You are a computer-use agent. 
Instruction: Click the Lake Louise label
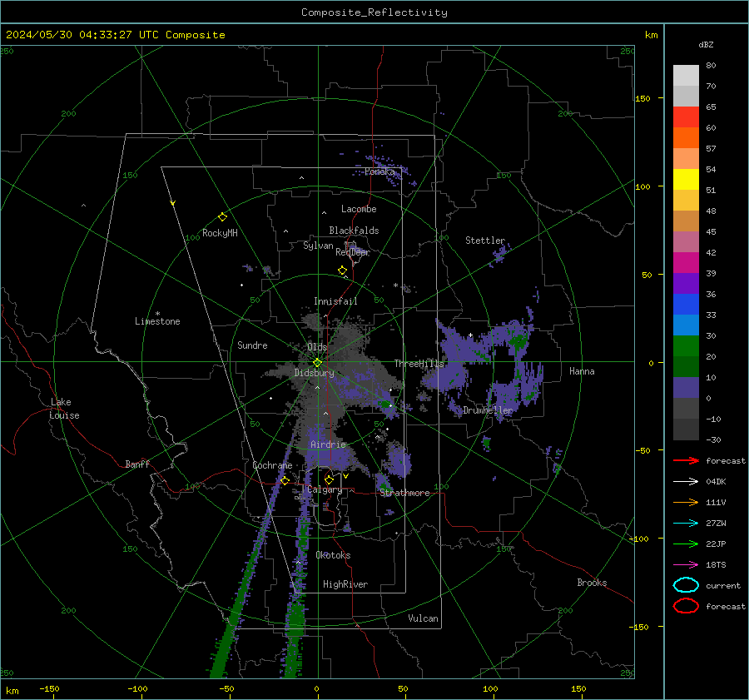pyautogui.click(x=64, y=409)
